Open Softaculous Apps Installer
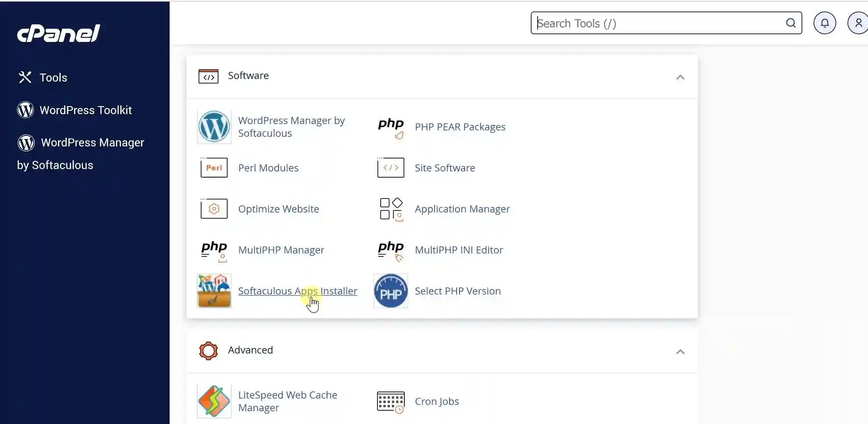Image resolution: width=868 pixels, height=424 pixels. coord(298,291)
